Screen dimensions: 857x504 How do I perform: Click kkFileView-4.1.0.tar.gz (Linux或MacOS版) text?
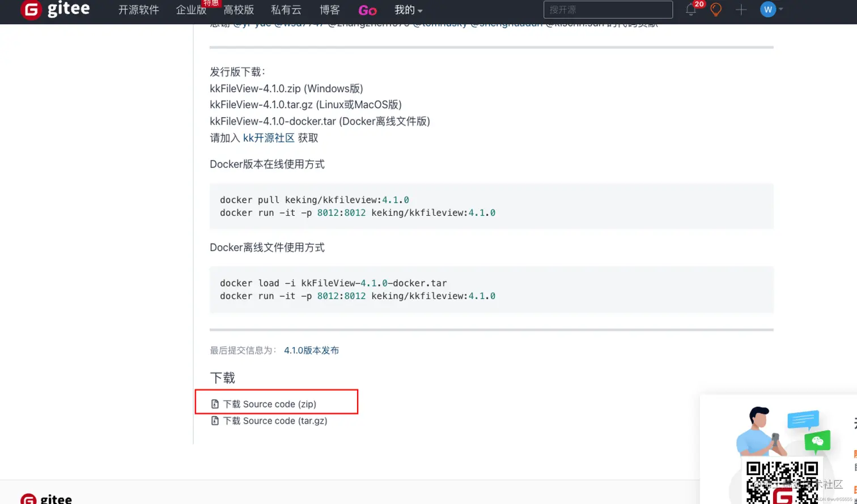pos(306,105)
